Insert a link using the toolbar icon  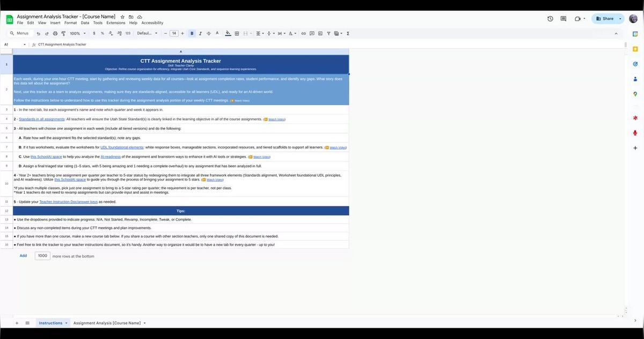pyautogui.click(x=303, y=33)
